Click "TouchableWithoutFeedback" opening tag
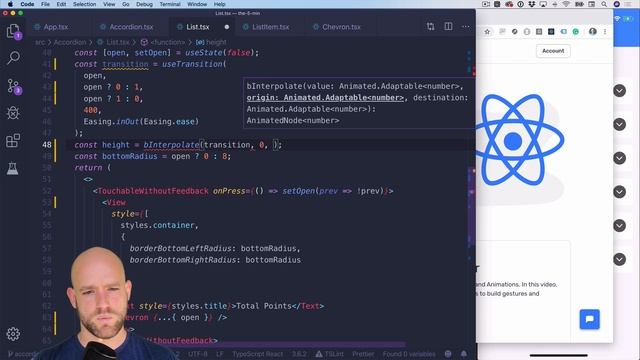640x360 pixels. point(153,191)
